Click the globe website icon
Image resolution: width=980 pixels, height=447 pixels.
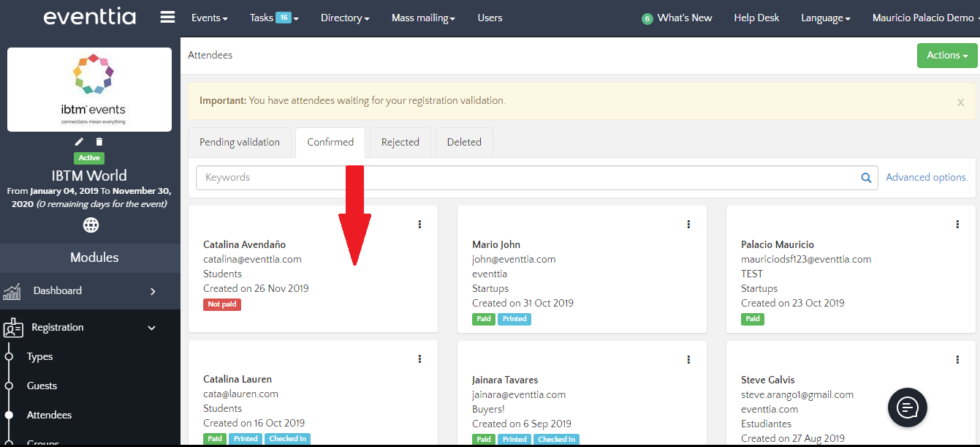click(x=91, y=225)
